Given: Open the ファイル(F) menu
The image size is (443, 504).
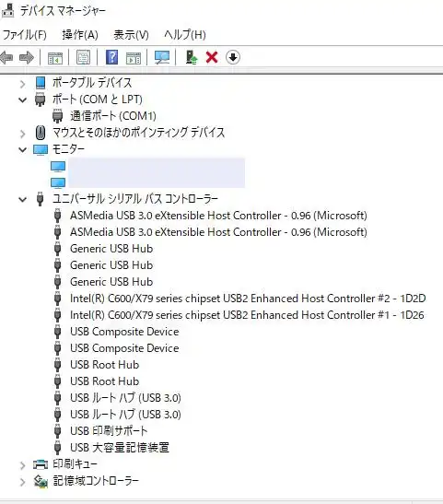Looking at the screenshot, I should coord(25,35).
